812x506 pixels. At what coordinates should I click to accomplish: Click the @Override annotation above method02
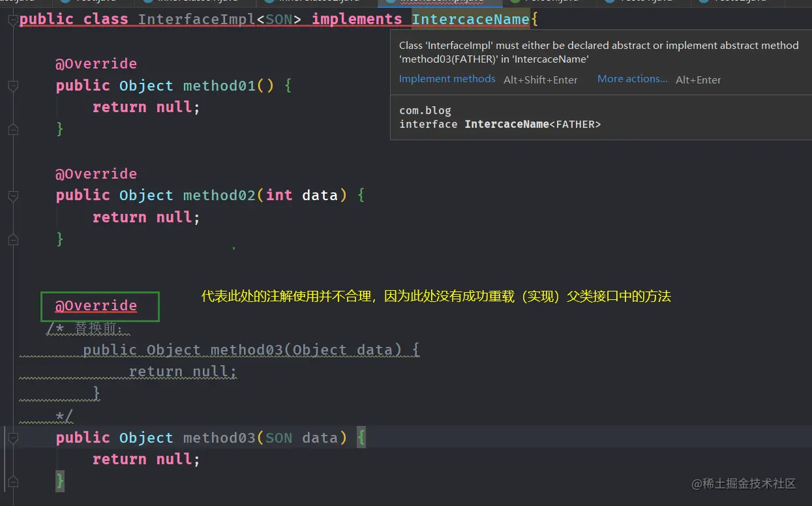[x=97, y=173]
